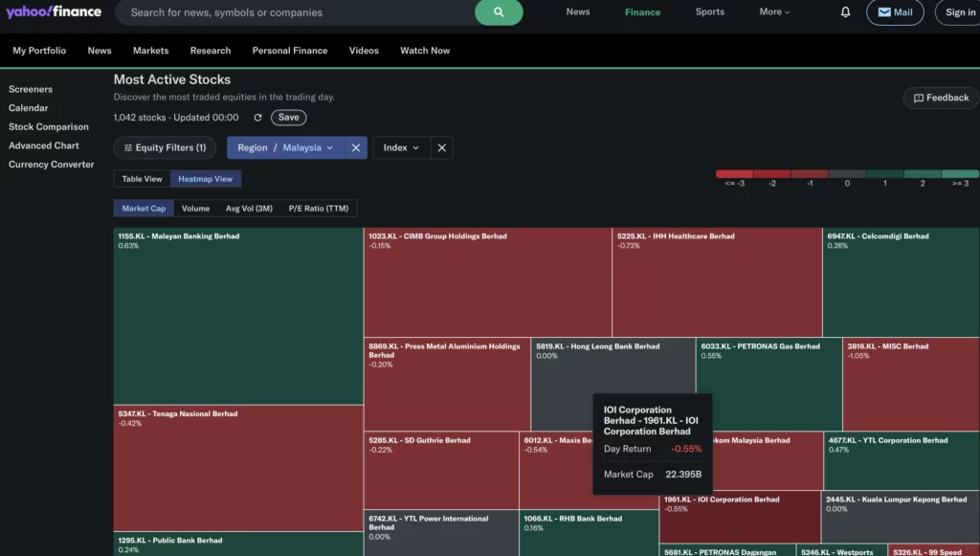Click the '1,042 stocks · Updated 00:00' text
Viewport: 980px width, 556px height.
pos(176,118)
